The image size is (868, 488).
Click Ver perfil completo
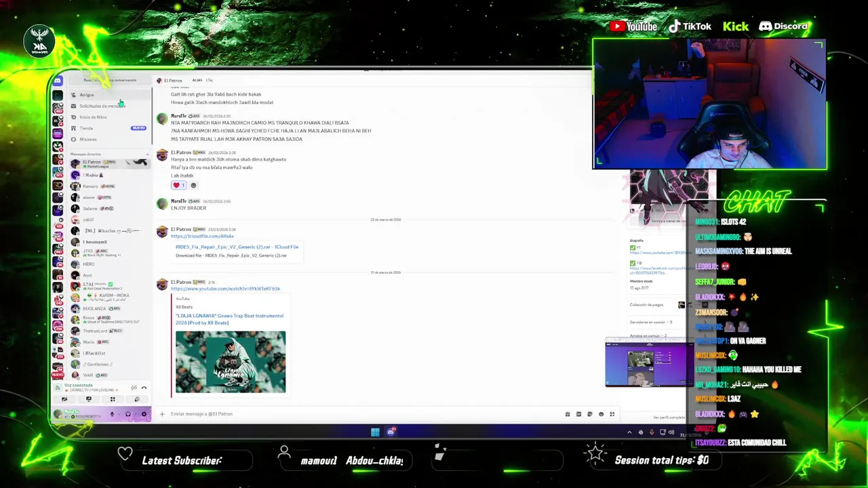[x=669, y=418]
